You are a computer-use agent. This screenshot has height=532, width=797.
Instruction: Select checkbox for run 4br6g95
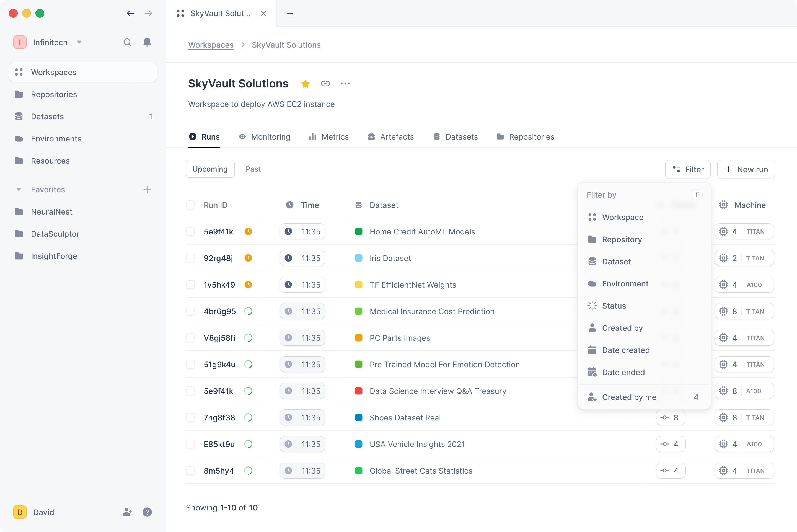pyautogui.click(x=191, y=311)
